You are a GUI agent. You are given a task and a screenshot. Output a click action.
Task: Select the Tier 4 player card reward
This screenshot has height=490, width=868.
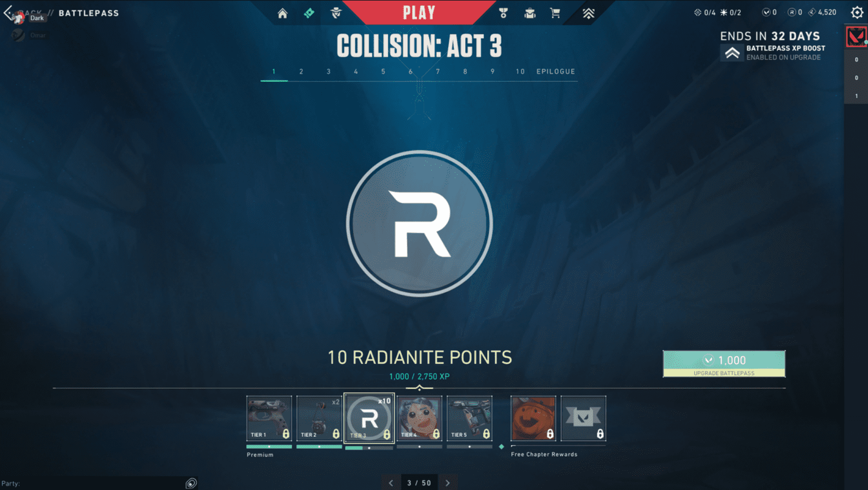pyautogui.click(x=419, y=418)
